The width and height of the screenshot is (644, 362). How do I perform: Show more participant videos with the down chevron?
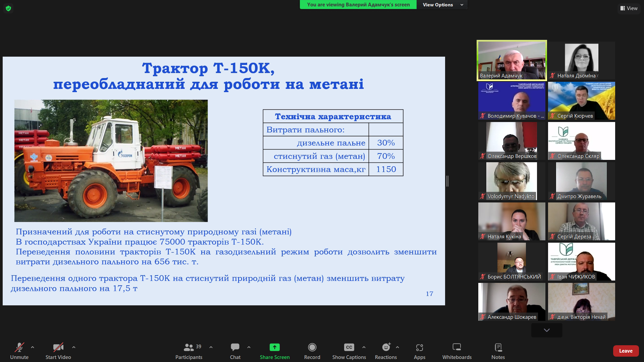tap(547, 330)
